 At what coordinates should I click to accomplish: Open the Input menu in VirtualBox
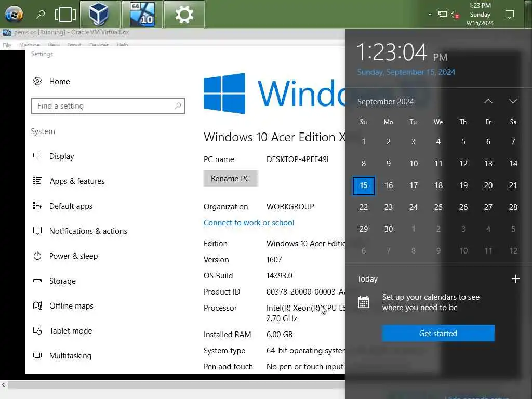[x=74, y=45]
